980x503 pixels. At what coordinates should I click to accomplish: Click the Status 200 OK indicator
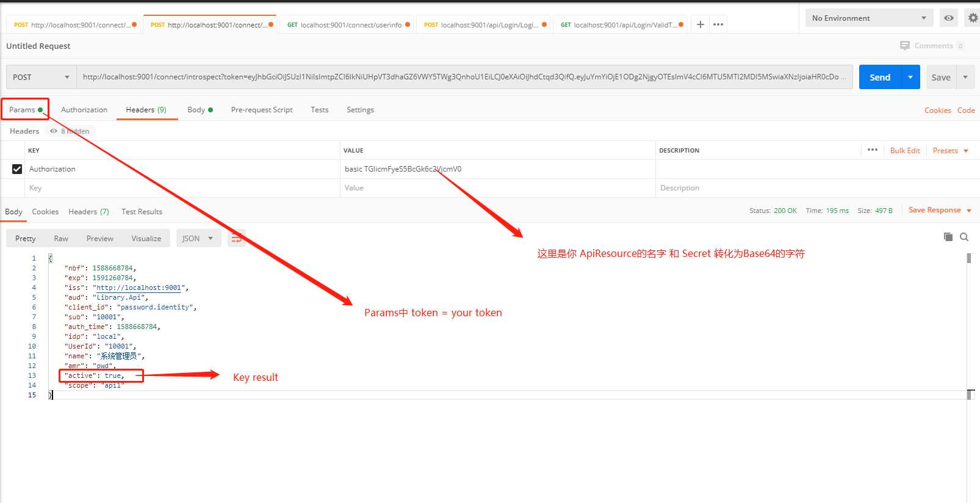pyautogui.click(x=773, y=211)
